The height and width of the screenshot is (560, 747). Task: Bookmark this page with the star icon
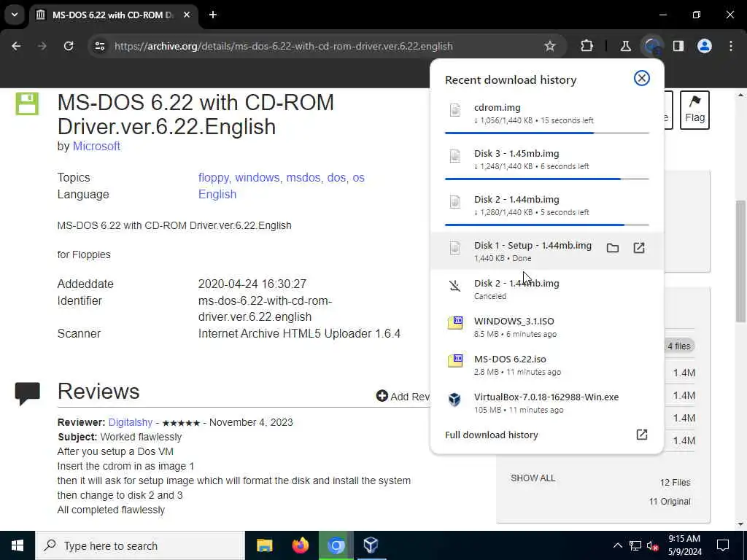coord(550,46)
